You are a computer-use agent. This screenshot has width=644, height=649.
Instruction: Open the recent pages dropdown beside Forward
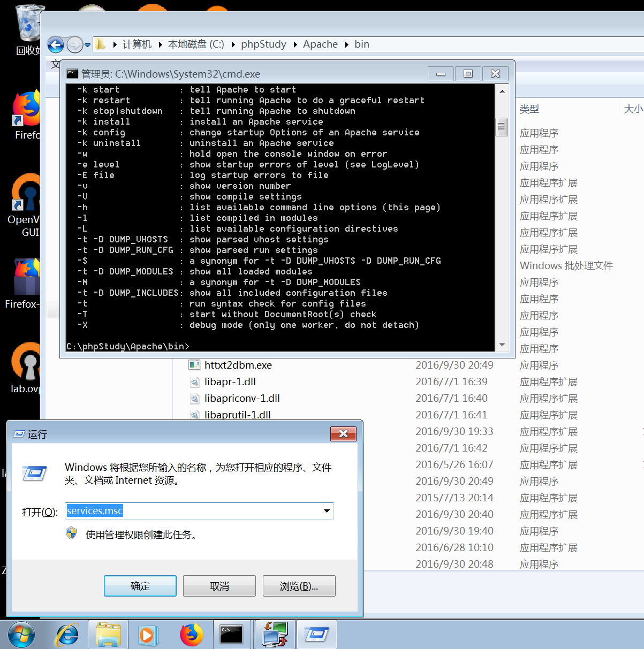[x=88, y=45]
